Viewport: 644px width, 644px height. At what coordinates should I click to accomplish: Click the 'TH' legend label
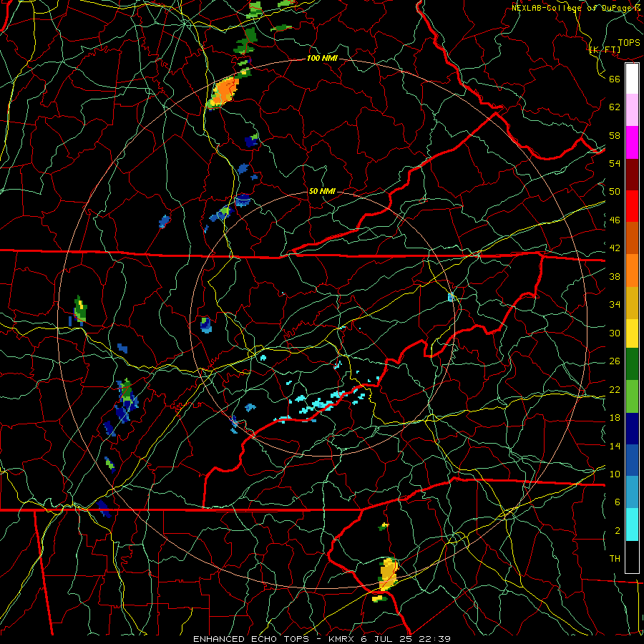point(615,559)
